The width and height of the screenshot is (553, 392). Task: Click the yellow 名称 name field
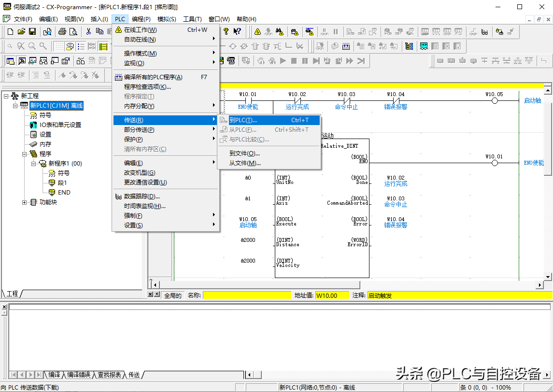(247, 295)
